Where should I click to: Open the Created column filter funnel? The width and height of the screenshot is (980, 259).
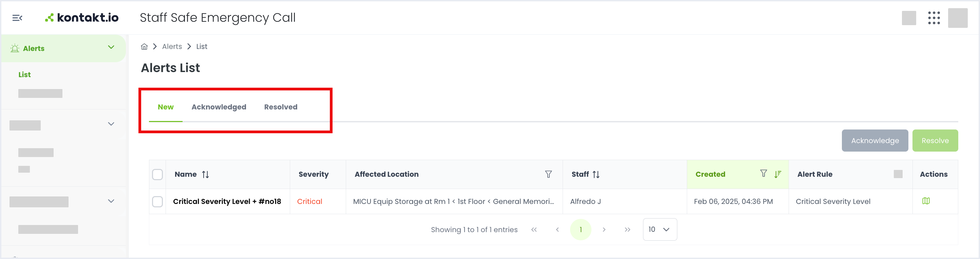(763, 174)
